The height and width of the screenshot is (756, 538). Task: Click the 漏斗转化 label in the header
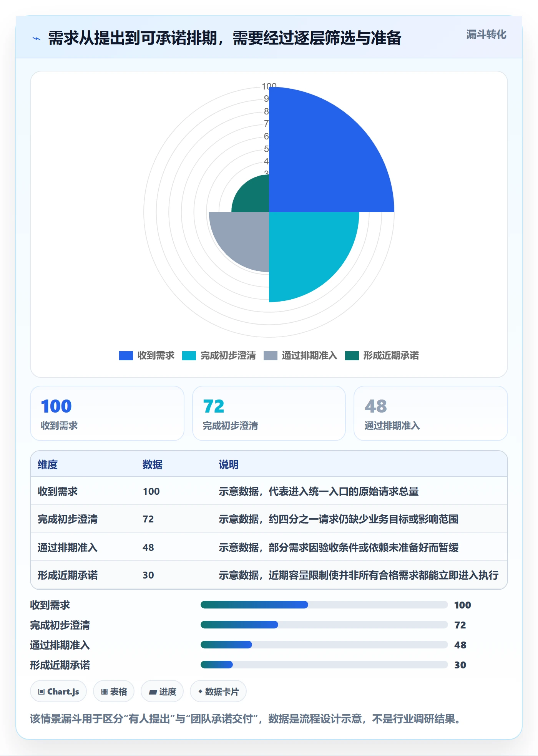pyautogui.click(x=486, y=35)
